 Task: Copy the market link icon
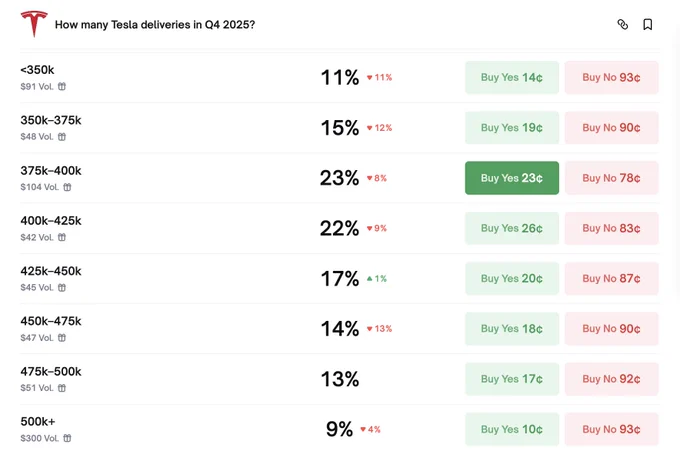click(623, 24)
